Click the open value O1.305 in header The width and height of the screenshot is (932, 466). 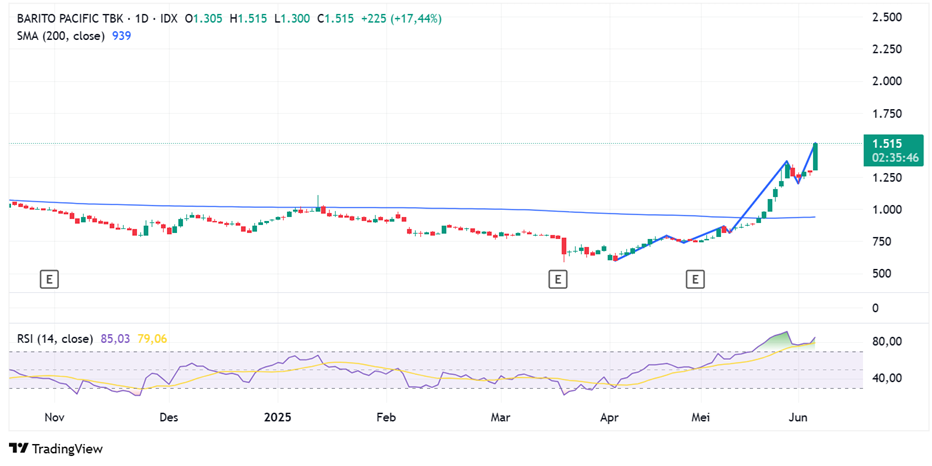click(x=204, y=19)
